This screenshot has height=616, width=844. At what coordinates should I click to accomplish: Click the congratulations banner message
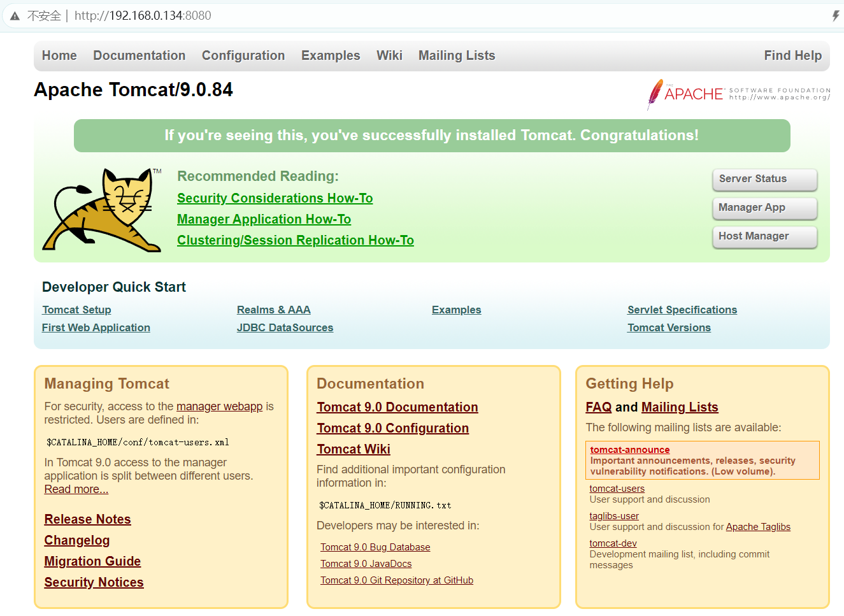432,135
